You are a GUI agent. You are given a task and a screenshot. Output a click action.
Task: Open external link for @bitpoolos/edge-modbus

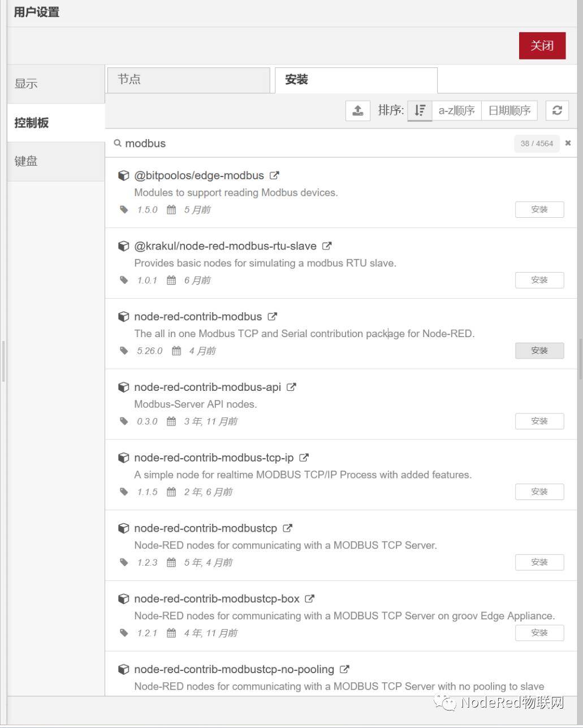pyautogui.click(x=274, y=175)
